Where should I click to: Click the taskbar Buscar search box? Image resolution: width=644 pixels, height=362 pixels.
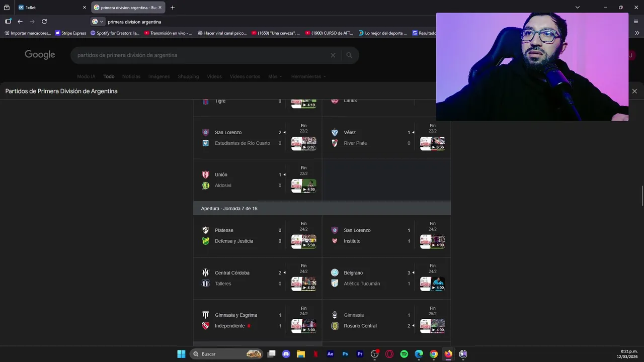click(227, 354)
